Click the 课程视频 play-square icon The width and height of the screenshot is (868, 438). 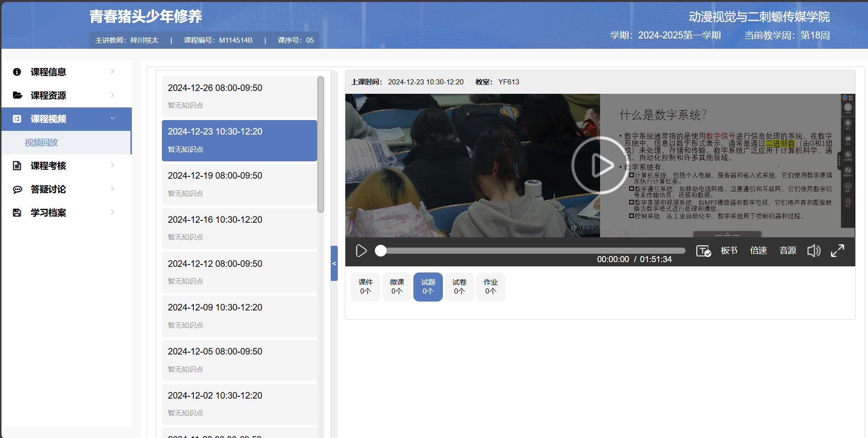click(17, 119)
